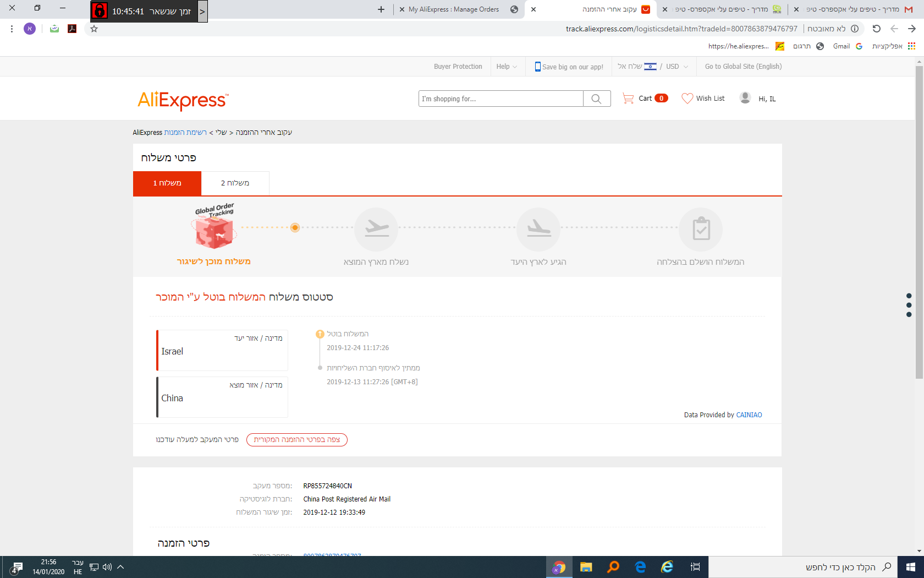Viewport: 924px width, 578px height.
Task: Open the תרגום bookmark
Action: click(x=808, y=46)
